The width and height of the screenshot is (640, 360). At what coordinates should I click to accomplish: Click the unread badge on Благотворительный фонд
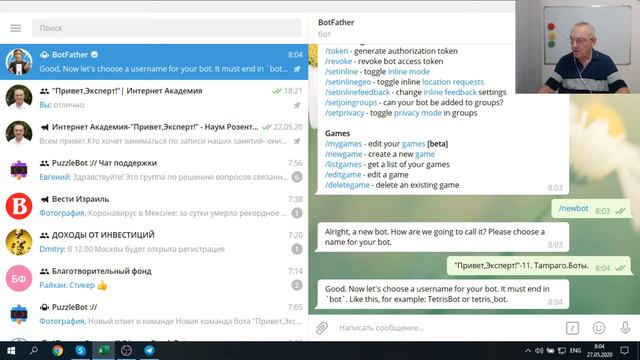tap(297, 285)
